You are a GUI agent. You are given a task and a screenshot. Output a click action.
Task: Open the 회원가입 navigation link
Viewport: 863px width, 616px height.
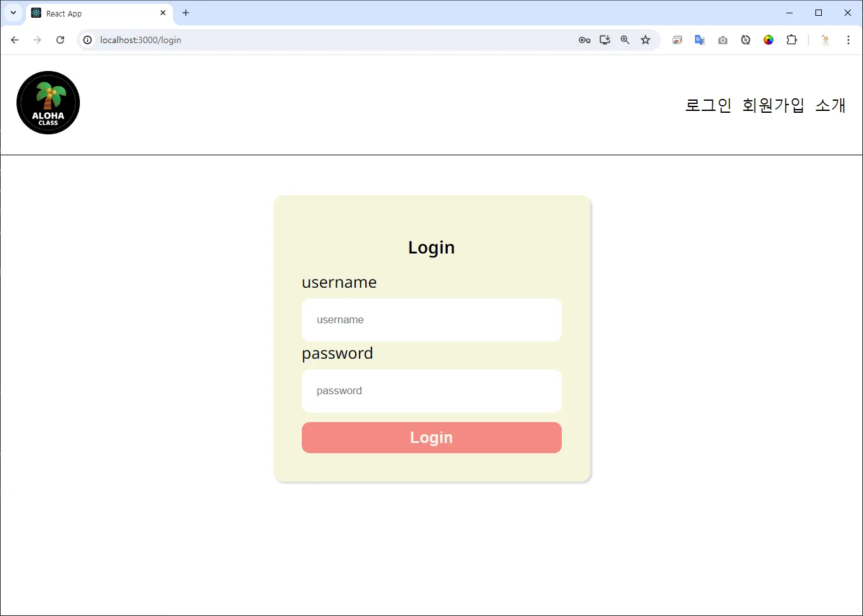pos(773,105)
